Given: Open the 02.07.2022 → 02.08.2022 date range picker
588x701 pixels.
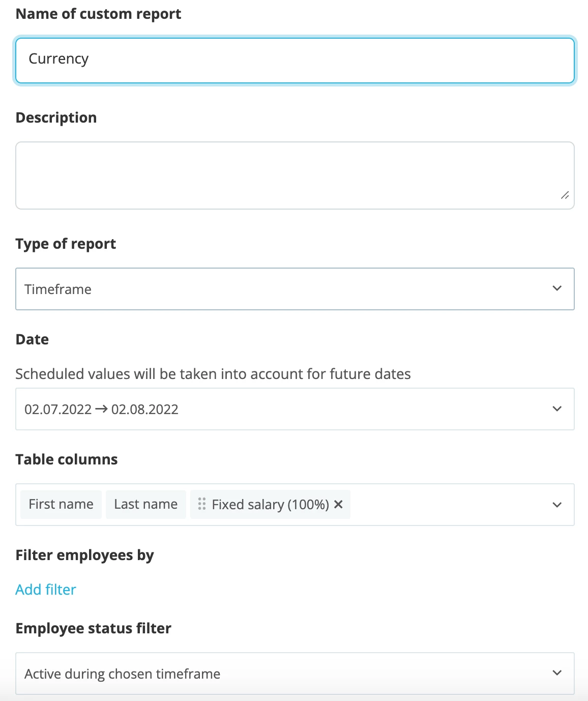Looking at the screenshot, I should coord(295,409).
